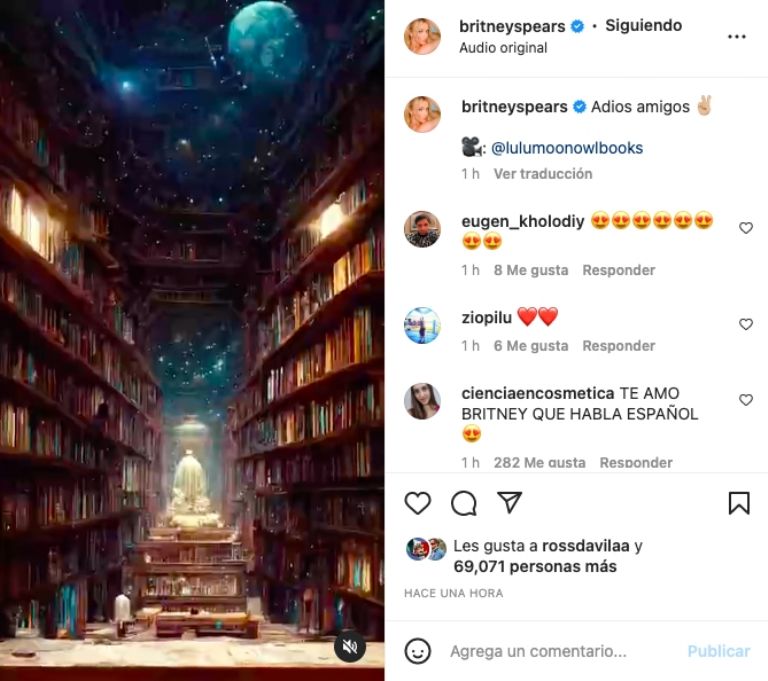The height and width of the screenshot is (681, 768).
Task: Click Siguiendo following status
Action: pos(644,25)
